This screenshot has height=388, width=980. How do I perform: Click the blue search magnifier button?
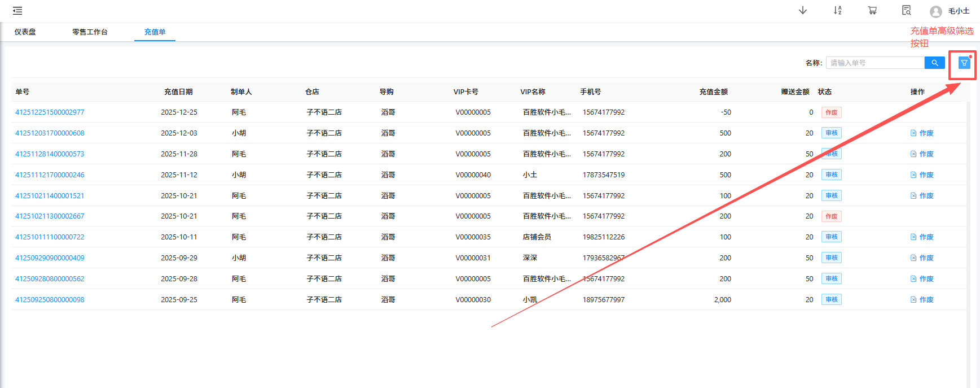(x=935, y=63)
